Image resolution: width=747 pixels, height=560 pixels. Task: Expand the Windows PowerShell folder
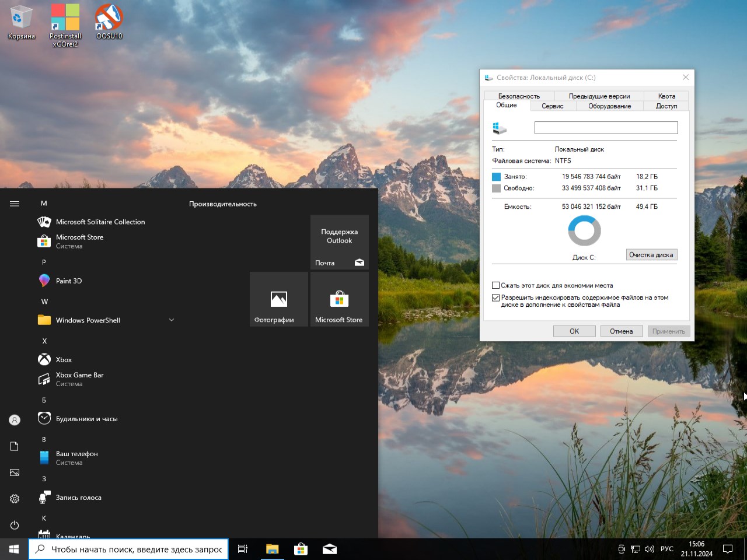coord(172,320)
